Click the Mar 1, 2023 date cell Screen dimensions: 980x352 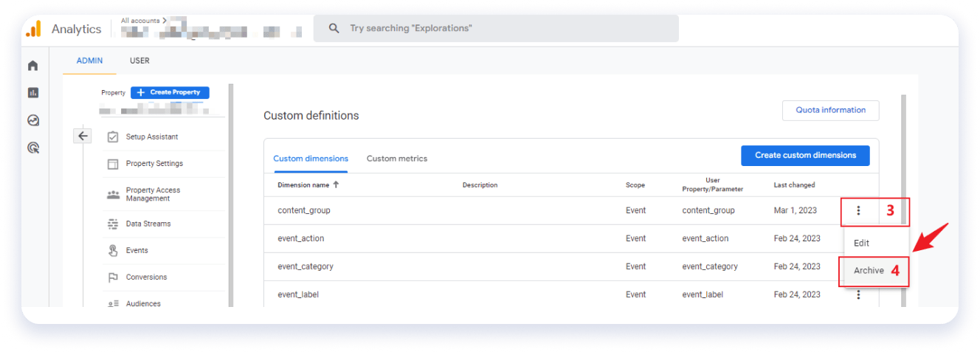coord(796,210)
